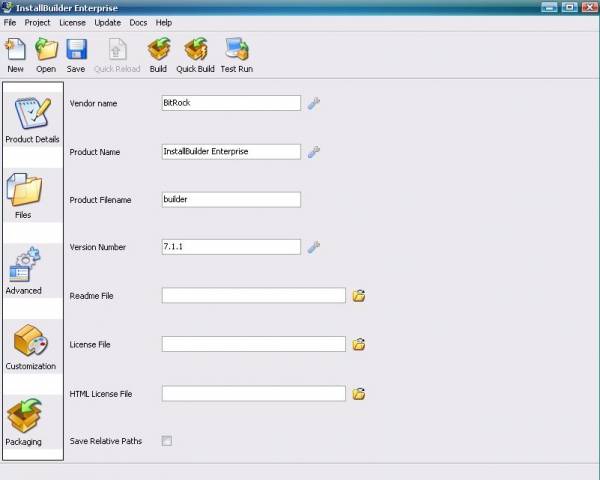The image size is (600, 480).
Task: Enable the Save Relative Paths checkbox
Action: pos(167,441)
